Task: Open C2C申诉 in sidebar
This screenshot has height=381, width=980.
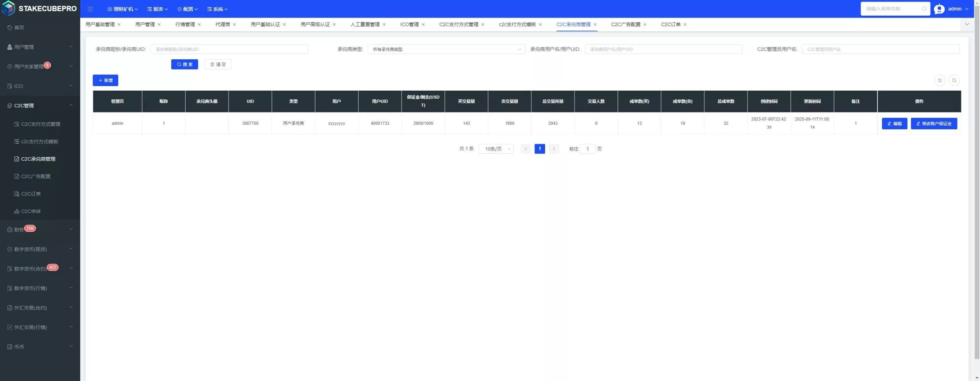Action: click(x=40, y=211)
